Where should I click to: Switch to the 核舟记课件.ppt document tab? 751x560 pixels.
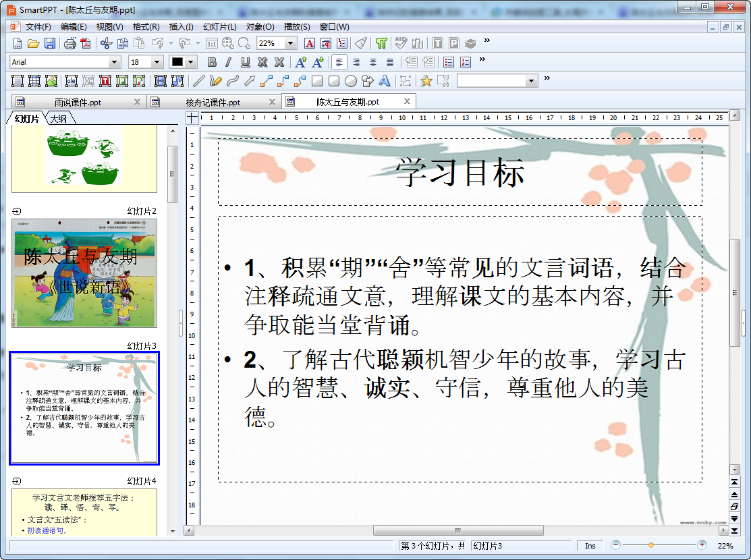[x=213, y=103]
